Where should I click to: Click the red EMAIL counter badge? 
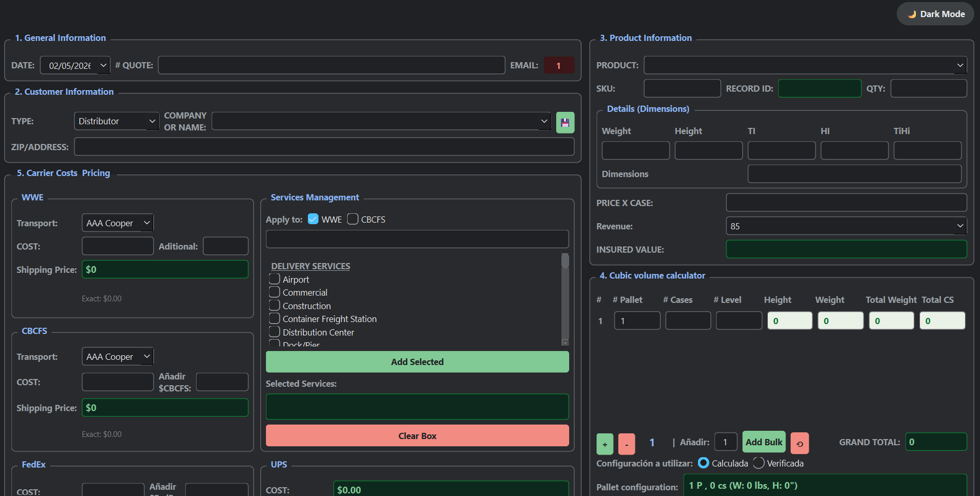pyautogui.click(x=559, y=65)
